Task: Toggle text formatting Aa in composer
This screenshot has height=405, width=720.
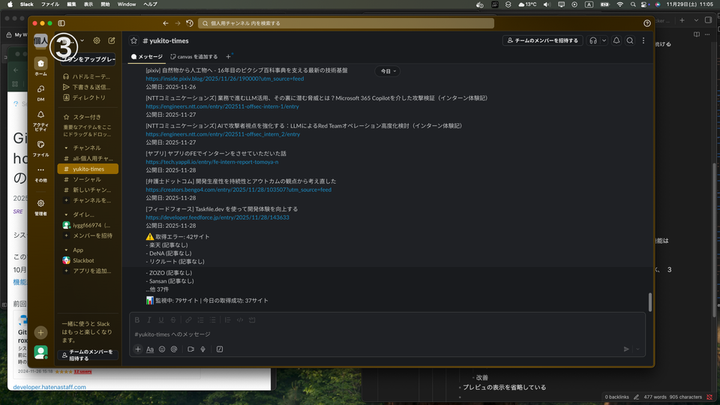Action: pos(149,349)
